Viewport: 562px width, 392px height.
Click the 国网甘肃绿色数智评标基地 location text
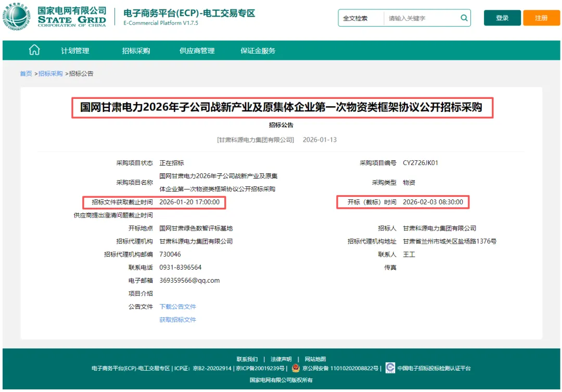click(x=196, y=228)
